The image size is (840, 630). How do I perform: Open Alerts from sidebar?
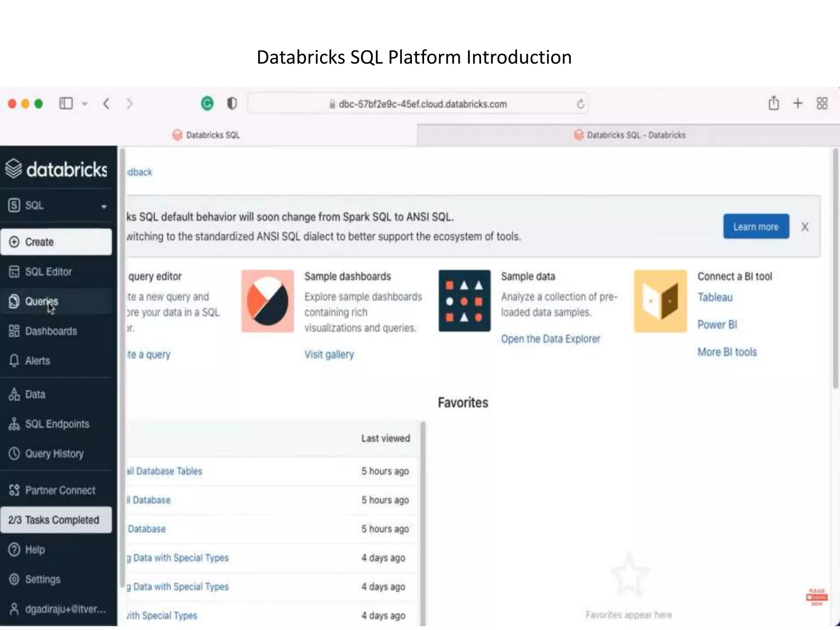pos(37,361)
